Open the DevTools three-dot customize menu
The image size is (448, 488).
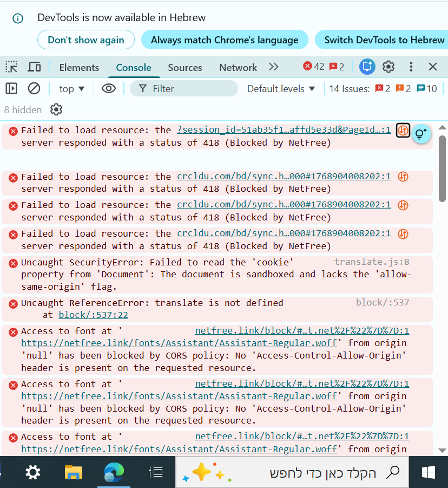coord(411,67)
